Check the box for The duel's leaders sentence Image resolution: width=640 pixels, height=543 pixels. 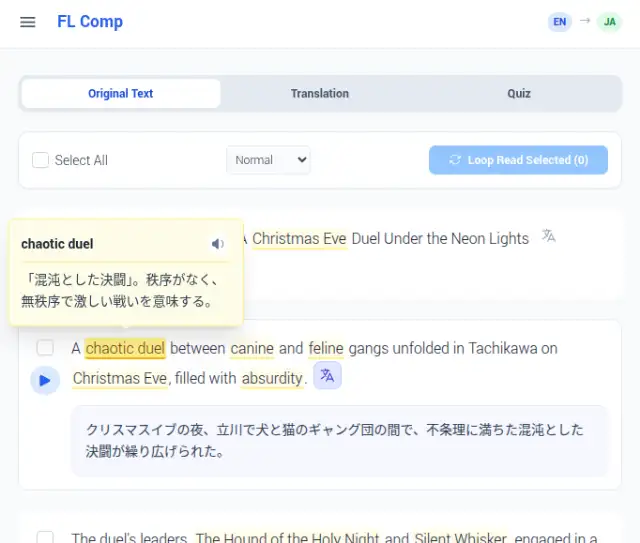[45, 537]
